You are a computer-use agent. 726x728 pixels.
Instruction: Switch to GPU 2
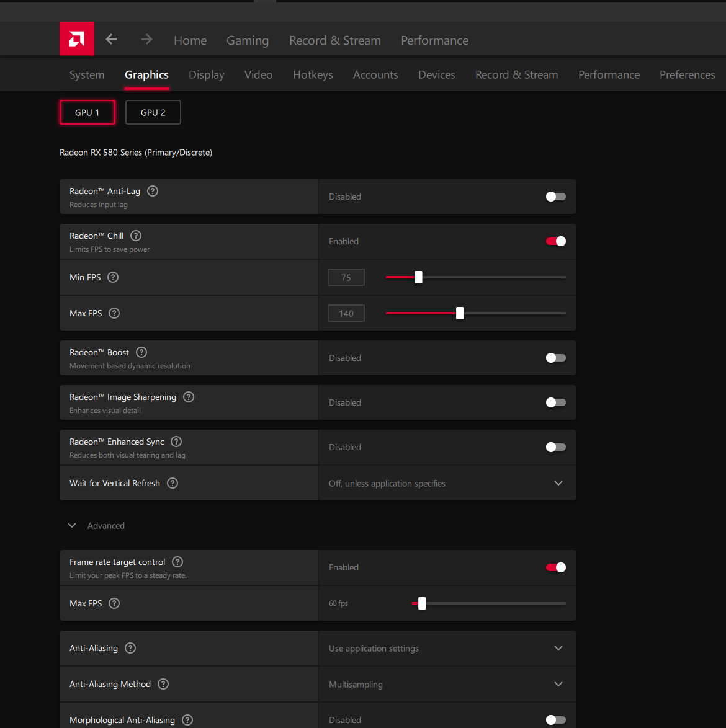click(x=153, y=112)
